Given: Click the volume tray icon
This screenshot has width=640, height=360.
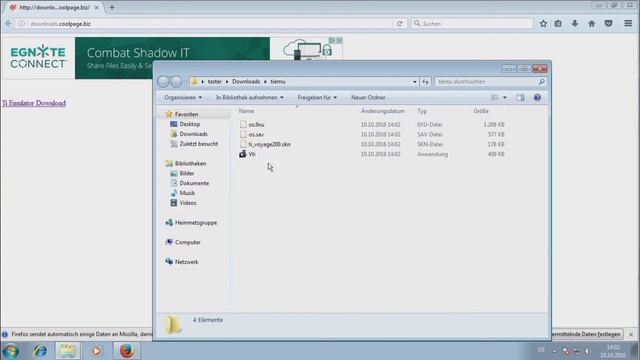Looking at the screenshot, I should [x=588, y=351].
